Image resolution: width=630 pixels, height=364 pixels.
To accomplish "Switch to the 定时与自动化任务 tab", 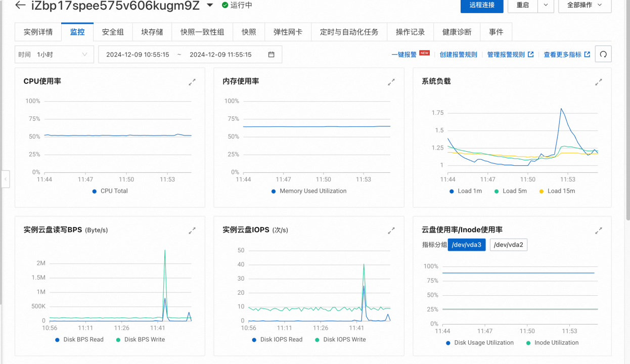I will (349, 32).
